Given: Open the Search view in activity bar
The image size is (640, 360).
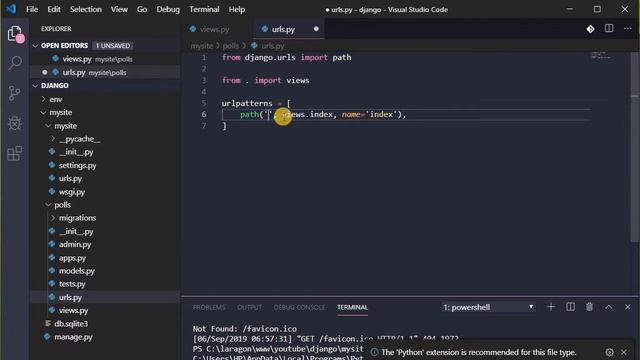Looking at the screenshot, I should pos(15,63).
